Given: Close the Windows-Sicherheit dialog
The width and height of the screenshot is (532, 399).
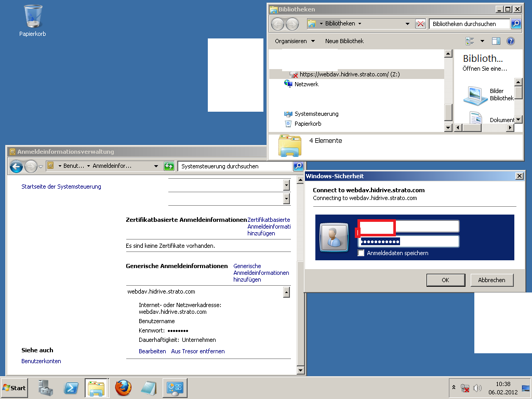Looking at the screenshot, I should (x=519, y=176).
